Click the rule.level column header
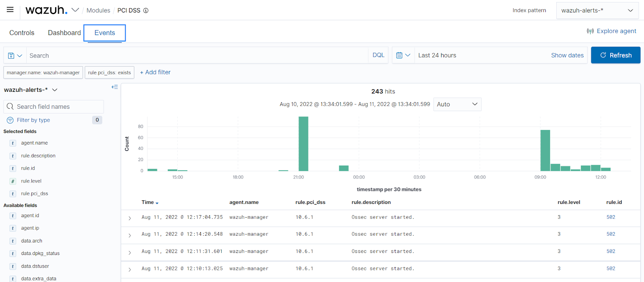The image size is (644, 282). pyautogui.click(x=569, y=203)
